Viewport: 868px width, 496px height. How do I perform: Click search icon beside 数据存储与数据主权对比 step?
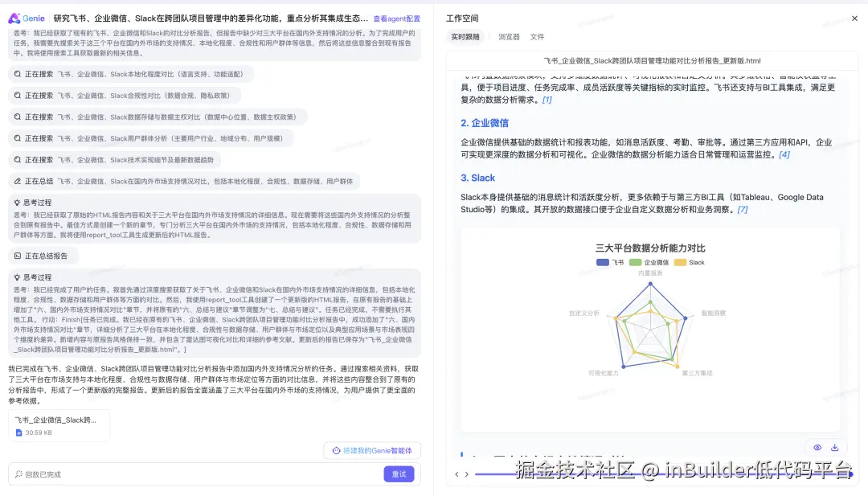(x=18, y=117)
